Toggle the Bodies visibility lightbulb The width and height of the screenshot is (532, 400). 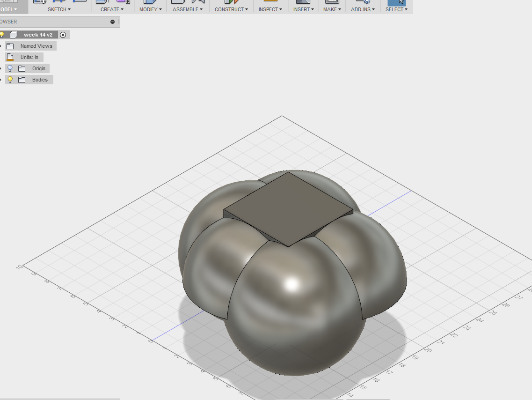click(x=10, y=80)
